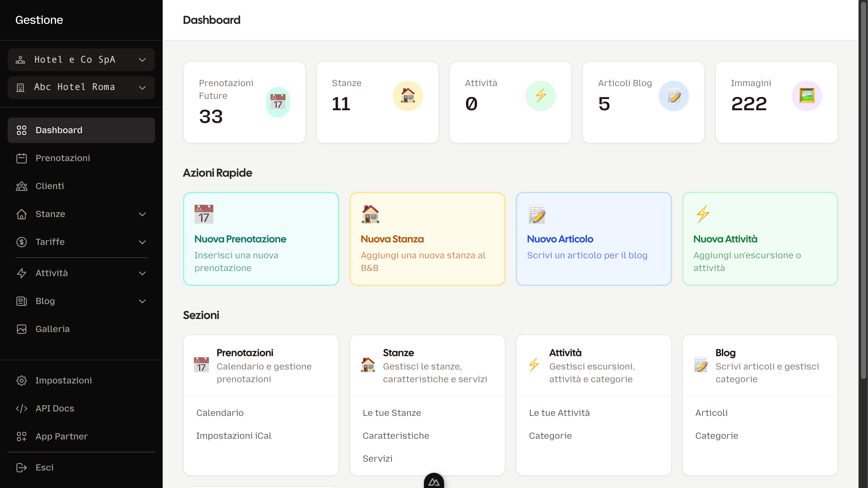This screenshot has width=868, height=488.
Task: Click the API Docs code icon
Action: pos(22,409)
